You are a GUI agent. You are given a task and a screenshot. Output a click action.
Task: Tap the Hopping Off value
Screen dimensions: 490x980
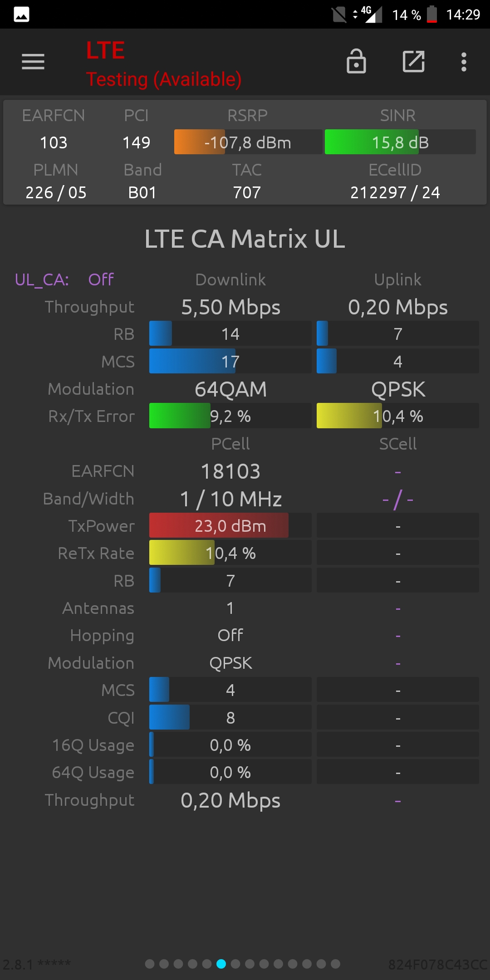(230, 635)
